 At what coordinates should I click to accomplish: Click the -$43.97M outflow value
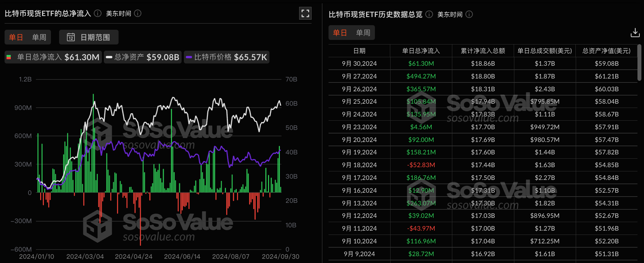pos(421,228)
